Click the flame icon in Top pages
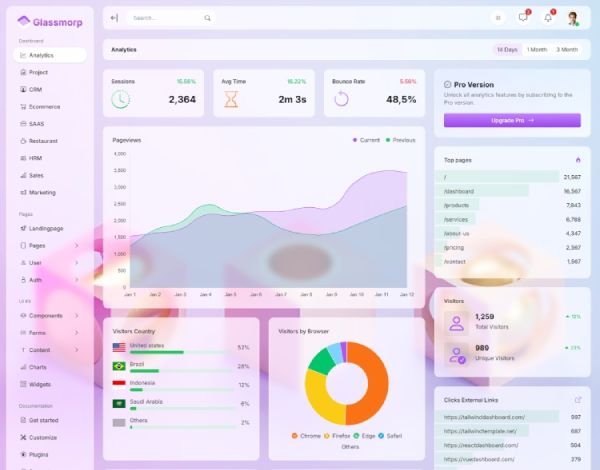The height and width of the screenshot is (470, 600). (577, 160)
